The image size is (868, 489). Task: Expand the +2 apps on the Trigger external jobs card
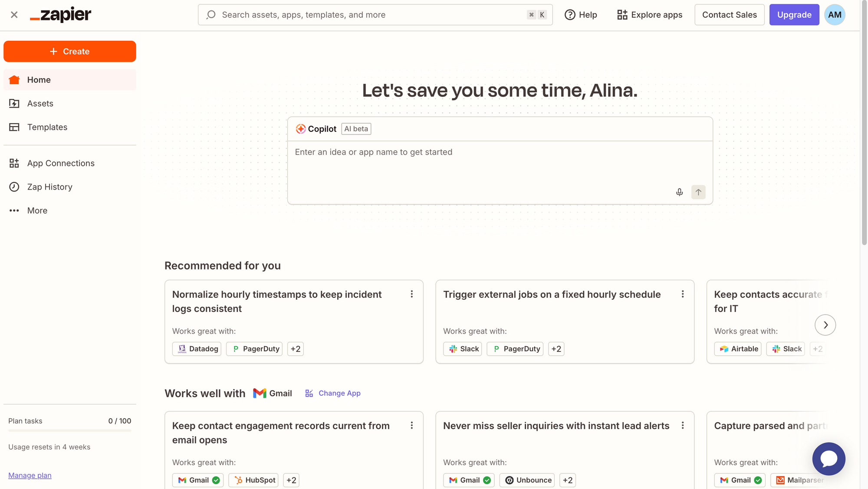(556, 349)
